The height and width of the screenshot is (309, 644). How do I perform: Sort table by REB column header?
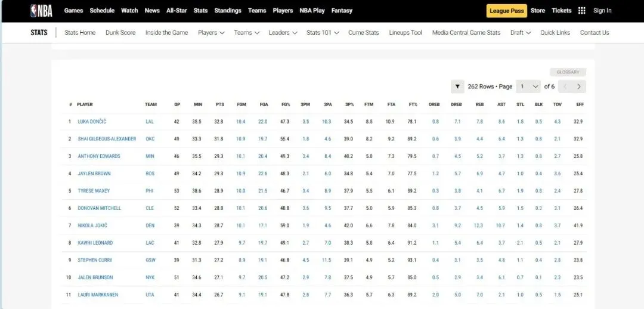tap(479, 105)
